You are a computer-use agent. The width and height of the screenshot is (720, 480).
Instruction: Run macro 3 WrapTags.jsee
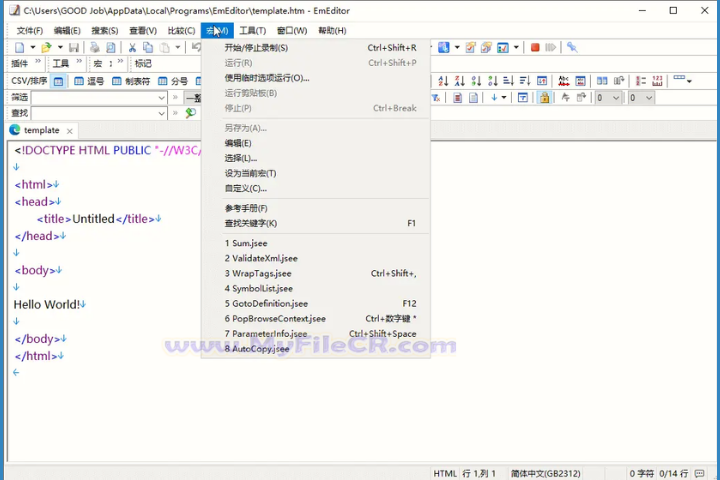(316, 274)
